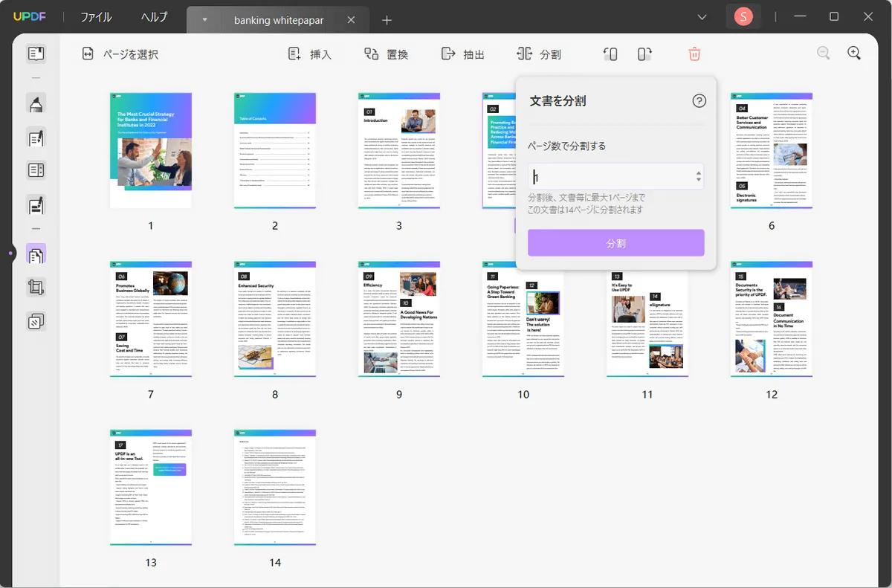Click the red delete pages trash icon
The image size is (892, 588).
pos(694,54)
